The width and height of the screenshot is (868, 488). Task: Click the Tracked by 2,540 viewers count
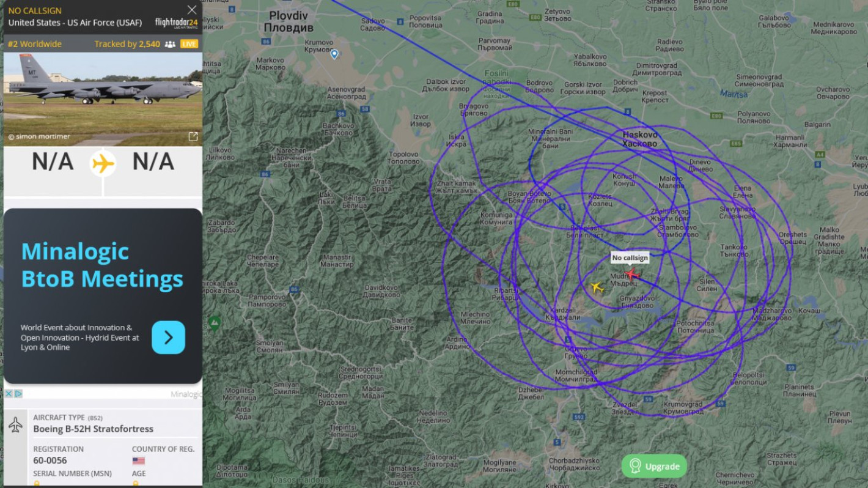coord(127,44)
